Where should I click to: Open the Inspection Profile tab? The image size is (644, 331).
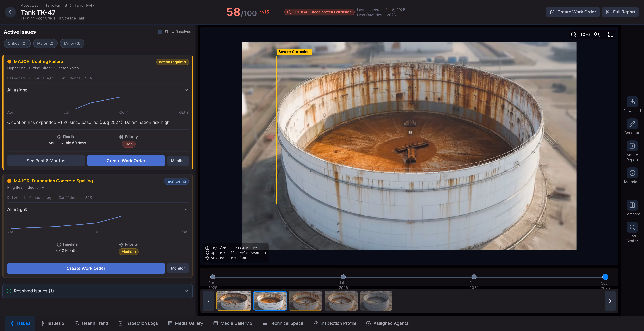coord(335,323)
